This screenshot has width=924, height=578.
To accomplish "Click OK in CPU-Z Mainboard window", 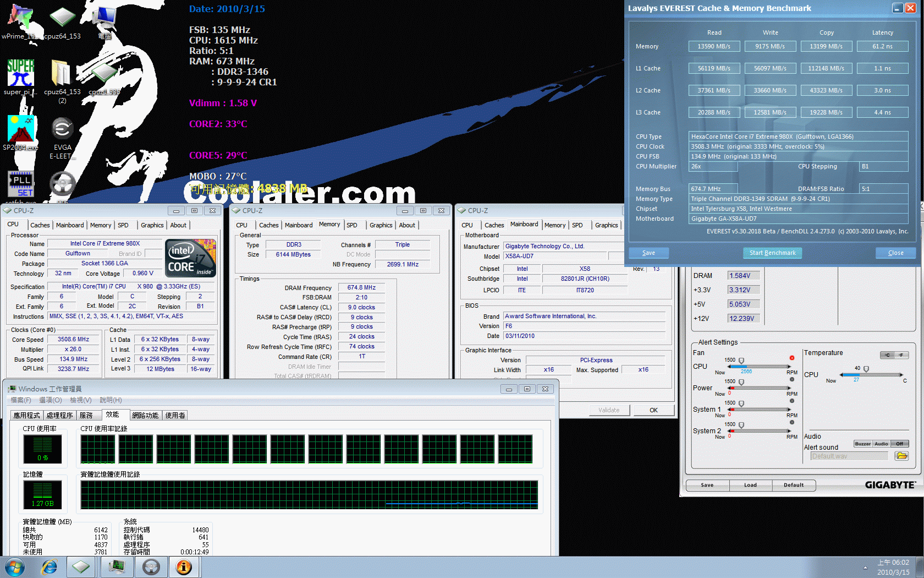I will coord(654,410).
